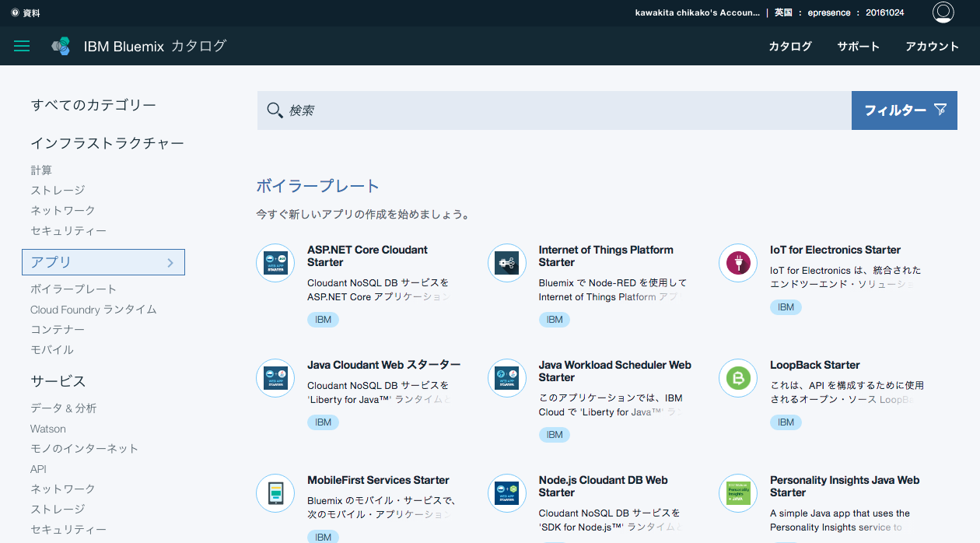Click the IBM Bluemix カタログ title

click(x=155, y=46)
